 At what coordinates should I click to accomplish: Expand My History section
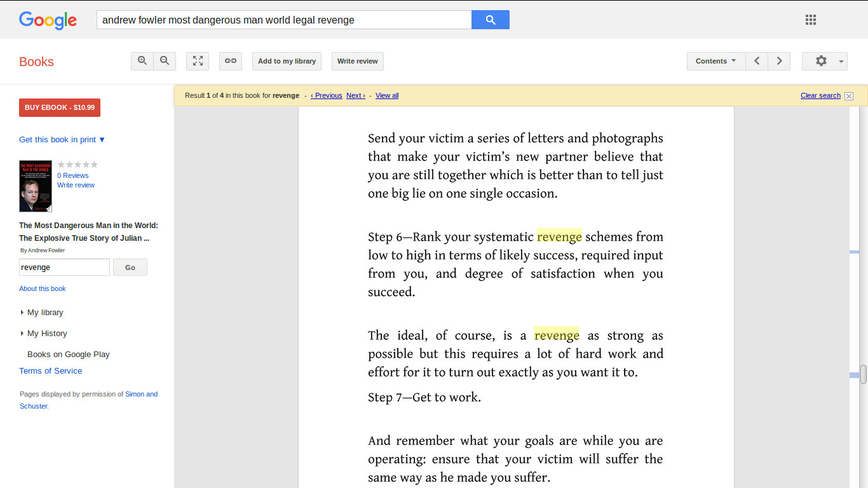[x=43, y=334]
